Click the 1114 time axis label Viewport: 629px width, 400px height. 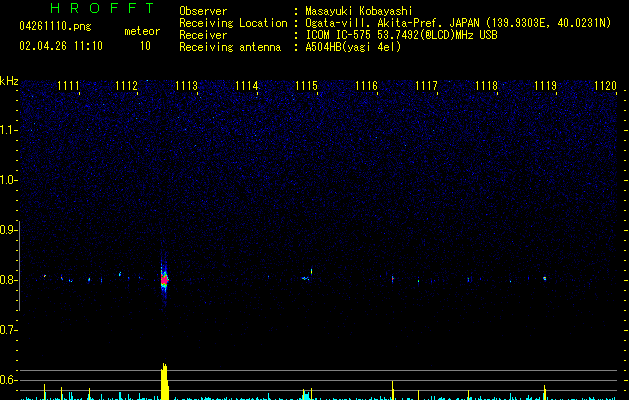[x=246, y=86]
